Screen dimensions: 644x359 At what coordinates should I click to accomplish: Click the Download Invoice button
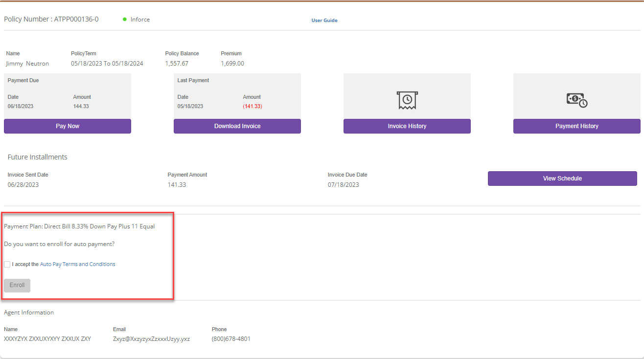pos(237,126)
